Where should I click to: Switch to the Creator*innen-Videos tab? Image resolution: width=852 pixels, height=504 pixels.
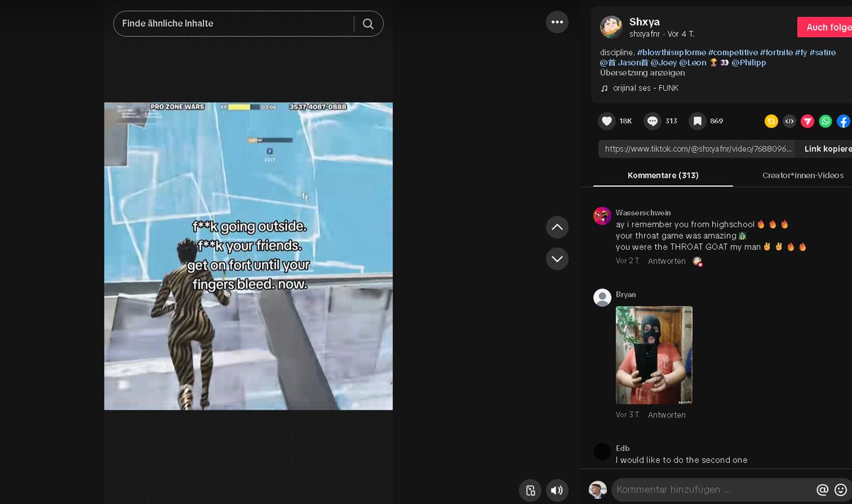click(803, 175)
